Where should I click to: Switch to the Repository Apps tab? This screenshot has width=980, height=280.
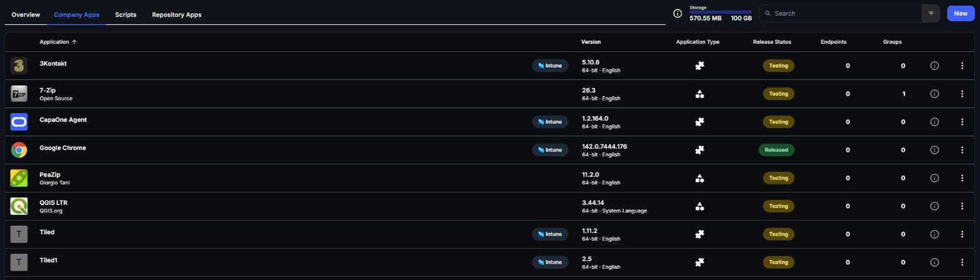(x=177, y=14)
